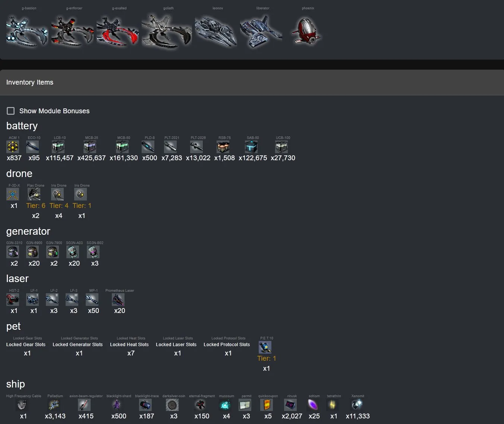
Task: Click the G3N-3310 generator icon
Action: coord(13,252)
